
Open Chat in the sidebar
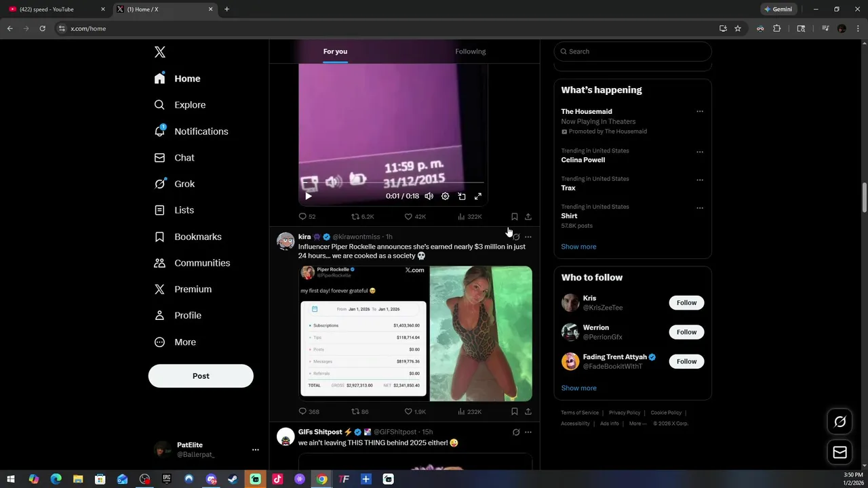tap(174, 157)
